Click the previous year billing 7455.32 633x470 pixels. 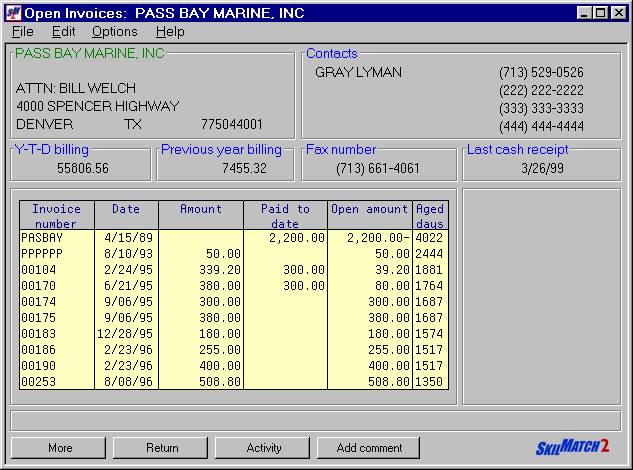point(244,168)
